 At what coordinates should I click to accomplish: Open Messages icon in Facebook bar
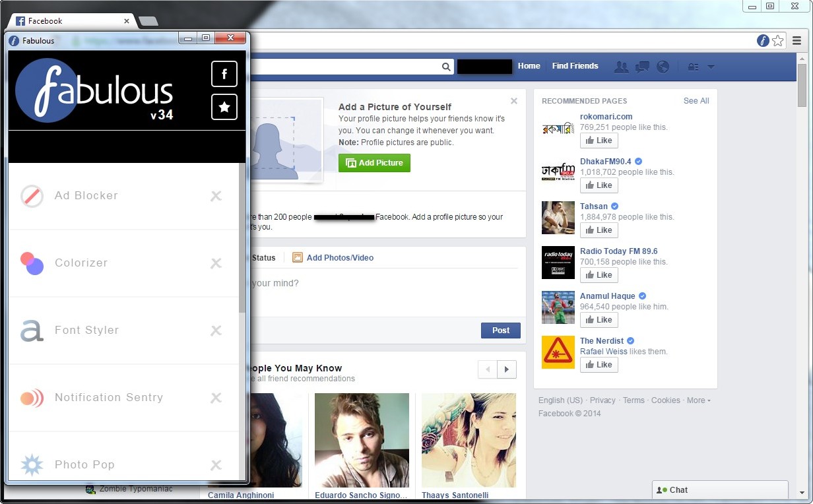[x=642, y=67]
